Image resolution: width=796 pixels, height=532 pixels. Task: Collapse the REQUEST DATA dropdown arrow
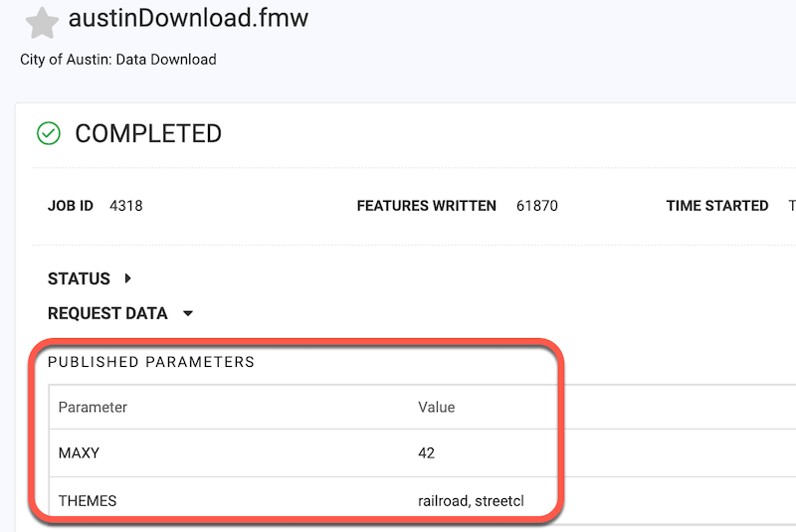[188, 313]
